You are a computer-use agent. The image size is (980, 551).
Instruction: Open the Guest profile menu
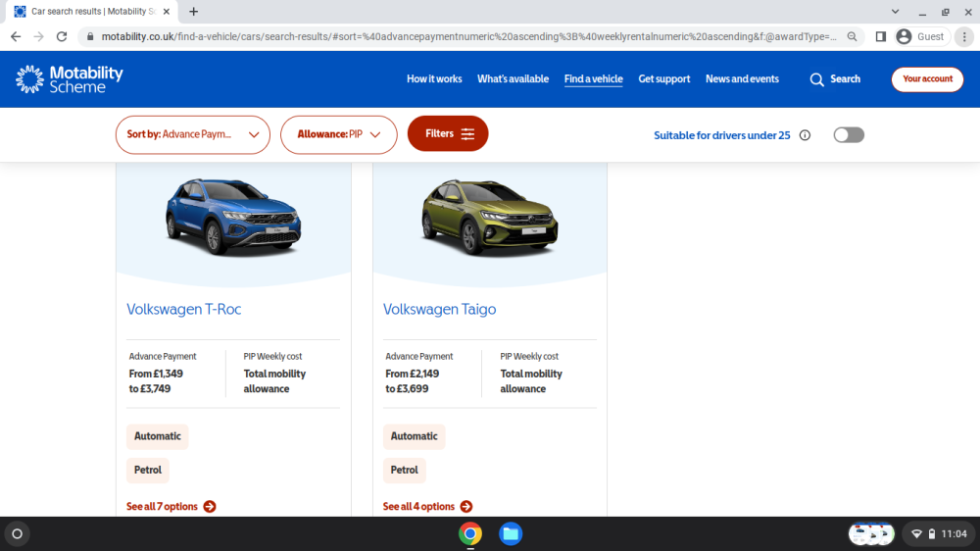tap(921, 37)
